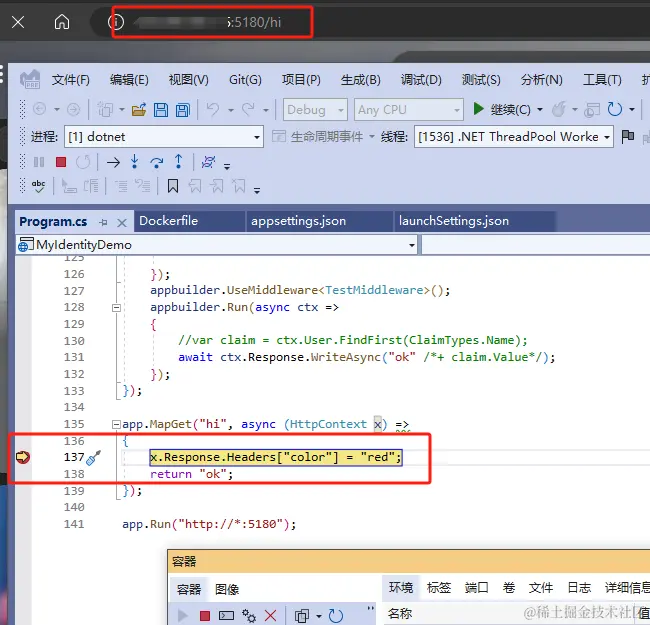Open the 进程 [1] dotnet dropdown
Viewport: 650px width, 625px height.
(x=164, y=136)
